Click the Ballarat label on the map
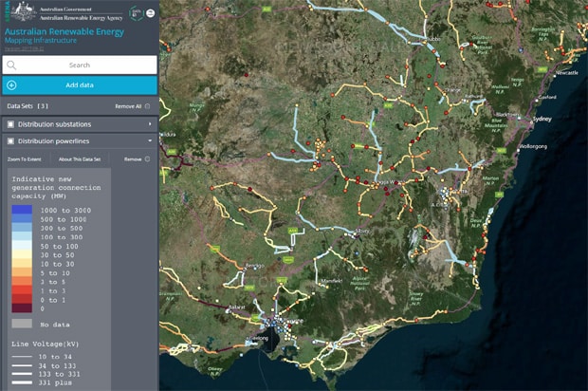588x391 pixels. [237, 307]
